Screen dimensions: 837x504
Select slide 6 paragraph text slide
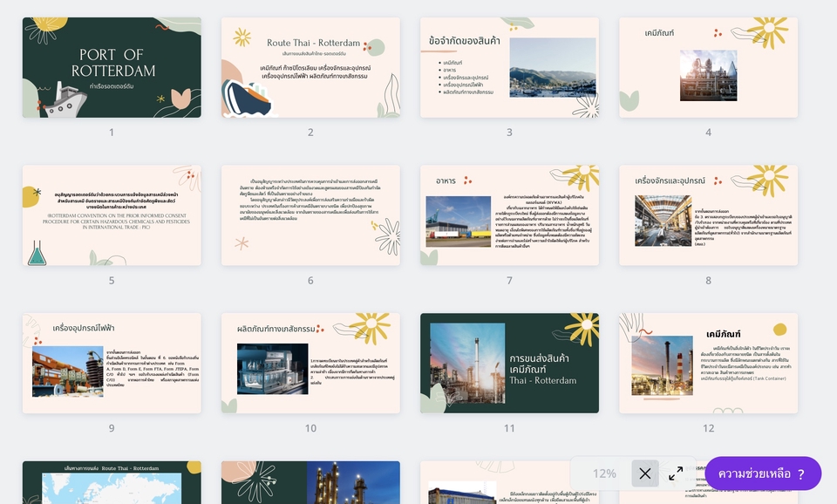click(x=310, y=215)
